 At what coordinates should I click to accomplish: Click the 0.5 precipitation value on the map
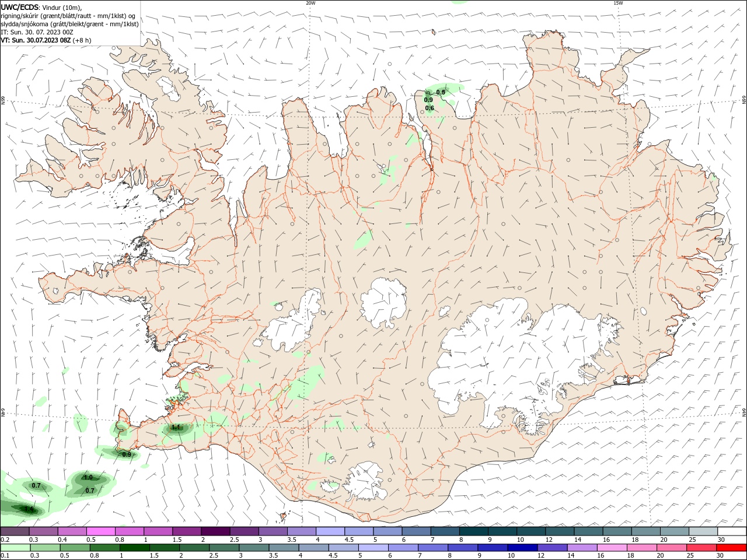(x=441, y=92)
